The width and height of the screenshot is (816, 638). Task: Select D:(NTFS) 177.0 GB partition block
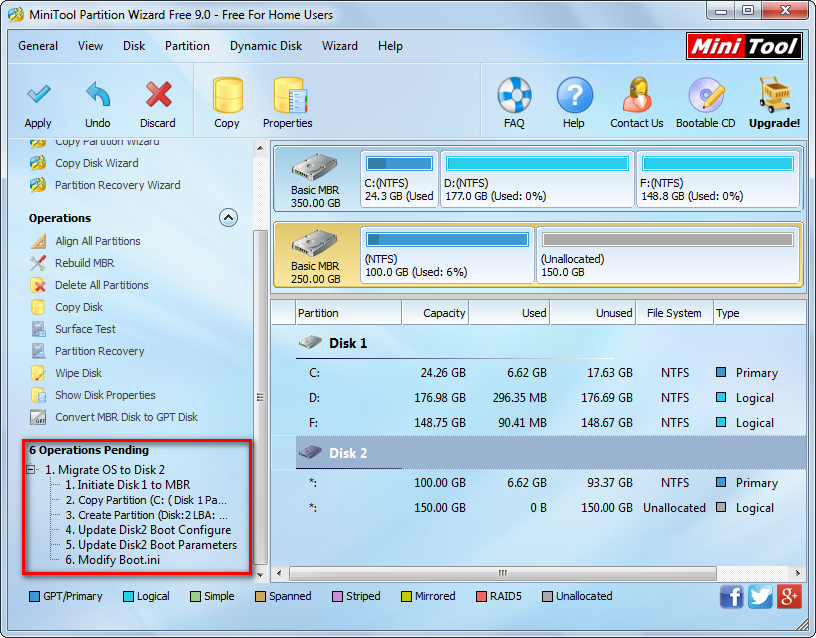click(x=538, y=180)
